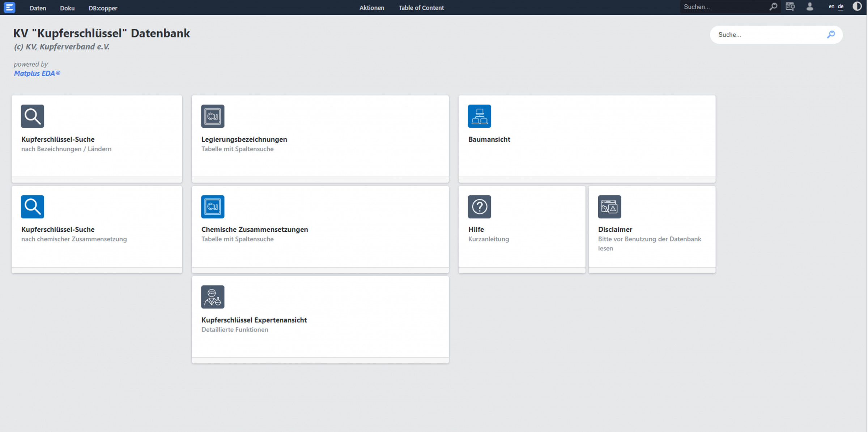Open Table of Content menu

(421, 8)
